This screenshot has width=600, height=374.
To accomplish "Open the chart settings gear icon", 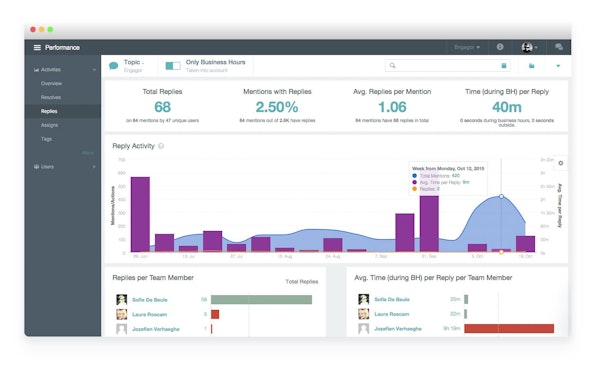I will click(561, 163).
